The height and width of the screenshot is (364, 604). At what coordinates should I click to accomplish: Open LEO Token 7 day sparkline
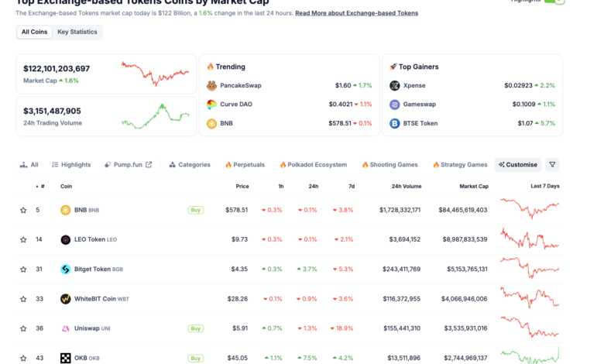pos(530,239)
